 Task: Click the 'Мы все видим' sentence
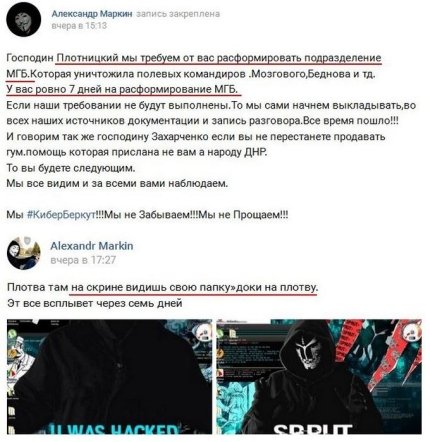(x=117, y=183)
